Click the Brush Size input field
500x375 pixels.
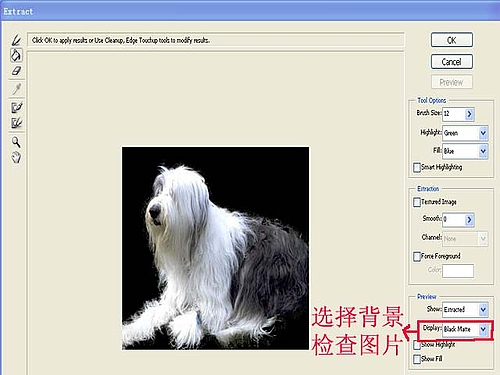454,114
